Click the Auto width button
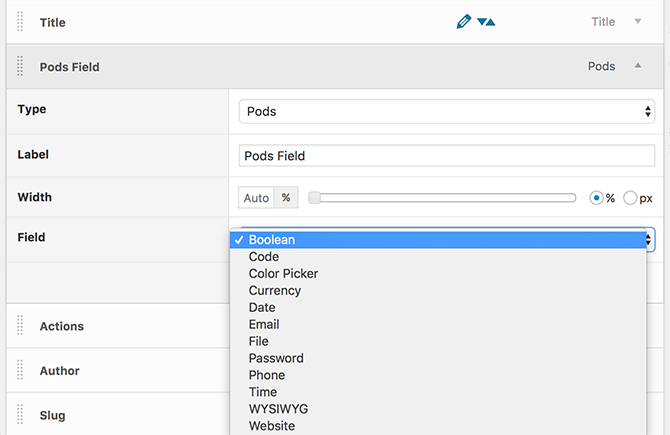 256,198
